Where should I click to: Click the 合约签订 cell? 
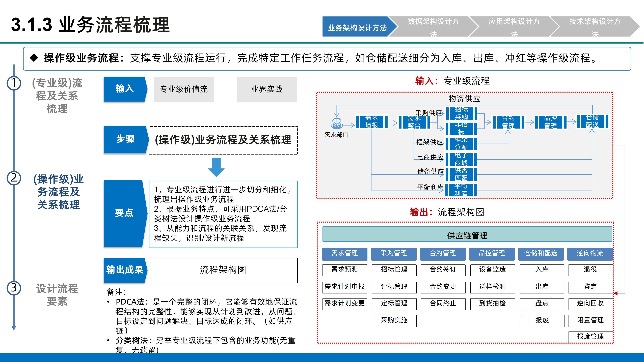pyautogui.click(x=443, y=270)
